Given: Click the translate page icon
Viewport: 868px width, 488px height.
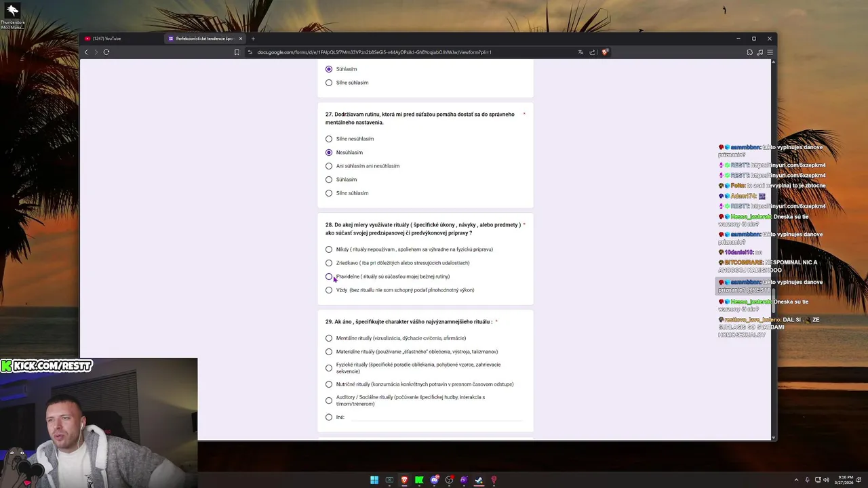Looking at the screenshot, I should (580, 52).
